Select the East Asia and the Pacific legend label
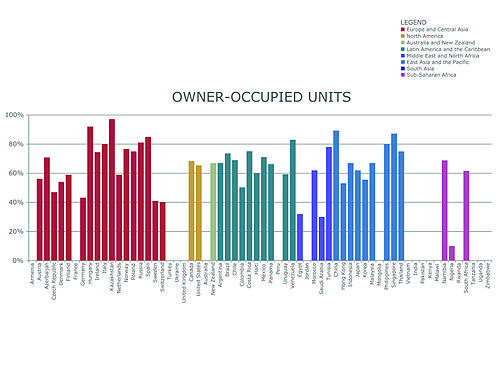This screenshot has width=500, height=386. point(438,62)
